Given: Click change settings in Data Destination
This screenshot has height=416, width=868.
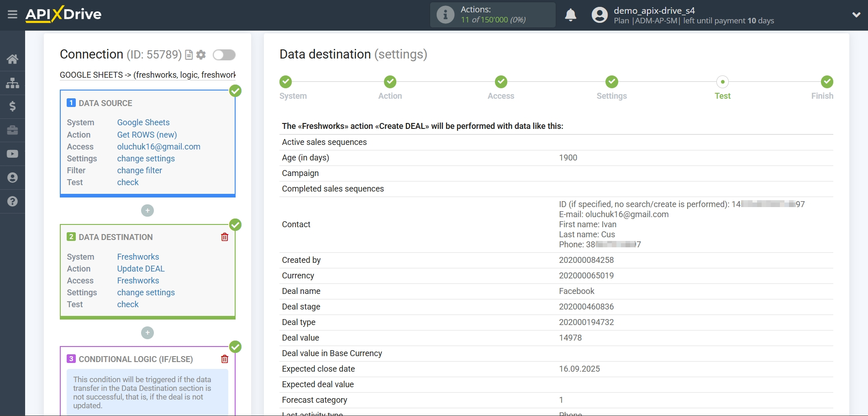Looking at the screenshot, I should 146,293.
